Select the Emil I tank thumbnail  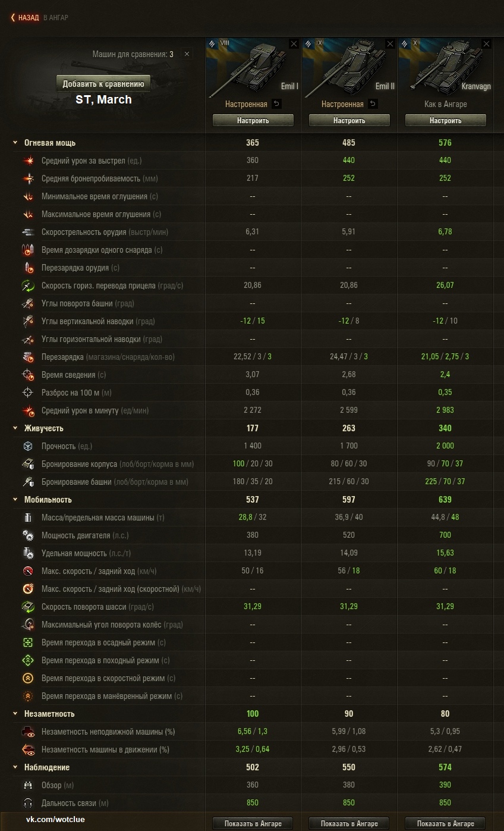coord(253,65)
